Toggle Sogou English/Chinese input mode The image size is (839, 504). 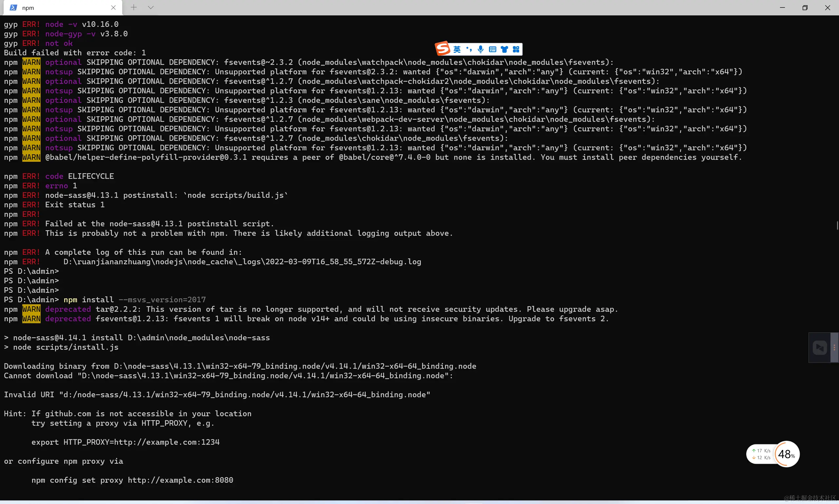coord(457,49)
